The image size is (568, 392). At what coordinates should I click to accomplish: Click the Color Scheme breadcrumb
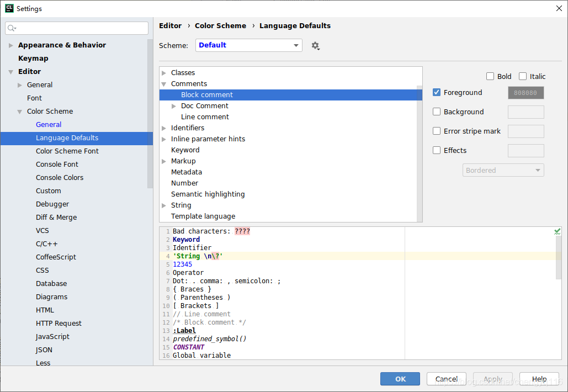click(220, 26)
